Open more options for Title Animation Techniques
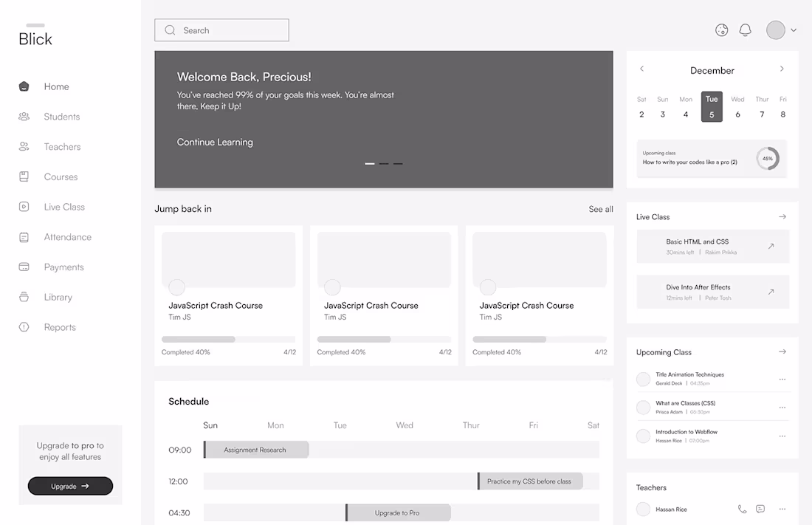Image resolution: width=812 pixels, height=525 pixels. pyautogui.click(x=782, y=380)
